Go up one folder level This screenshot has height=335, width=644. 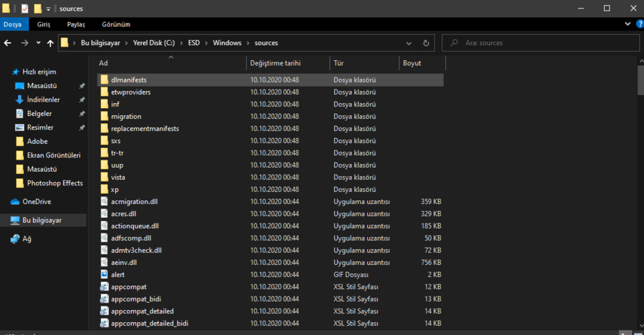coord(50,43)
